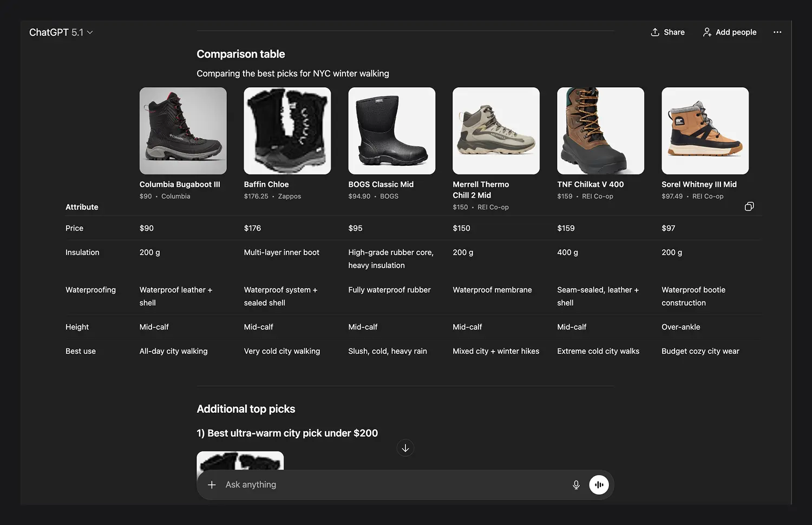
Task: Click the Price row label
Action: 74,228
